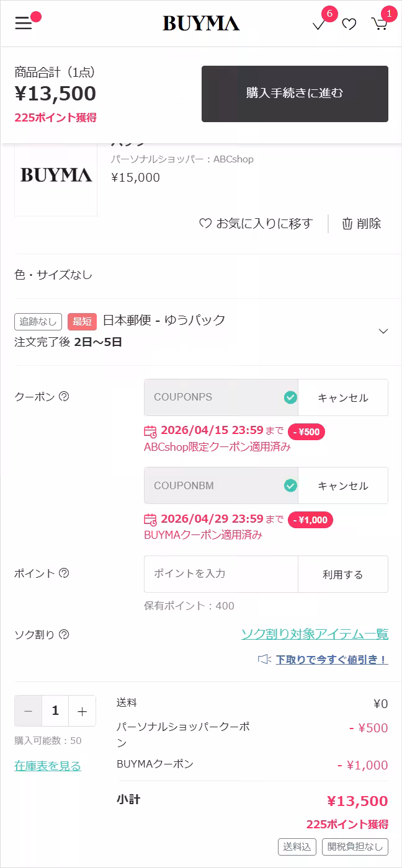Open purchase history via the checkmark icon

coord(318,24)
